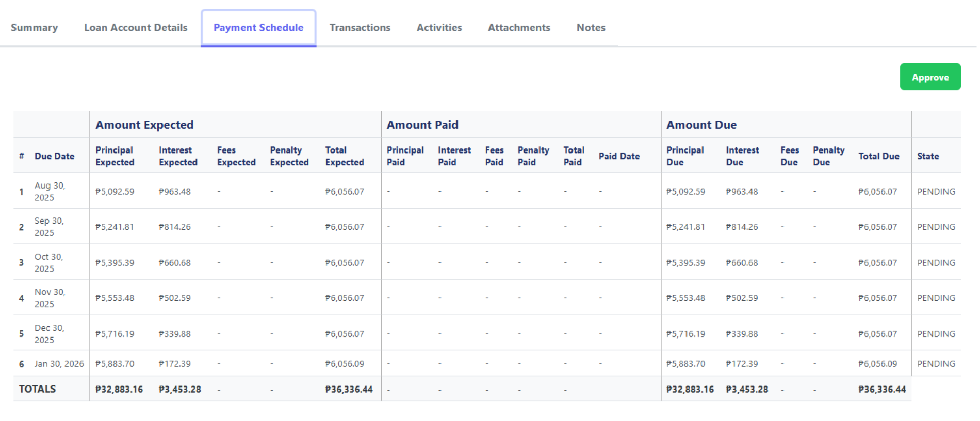This screenshot has width=980, height=421.
Task: Click the Total Expected column header
Action: 345,156
